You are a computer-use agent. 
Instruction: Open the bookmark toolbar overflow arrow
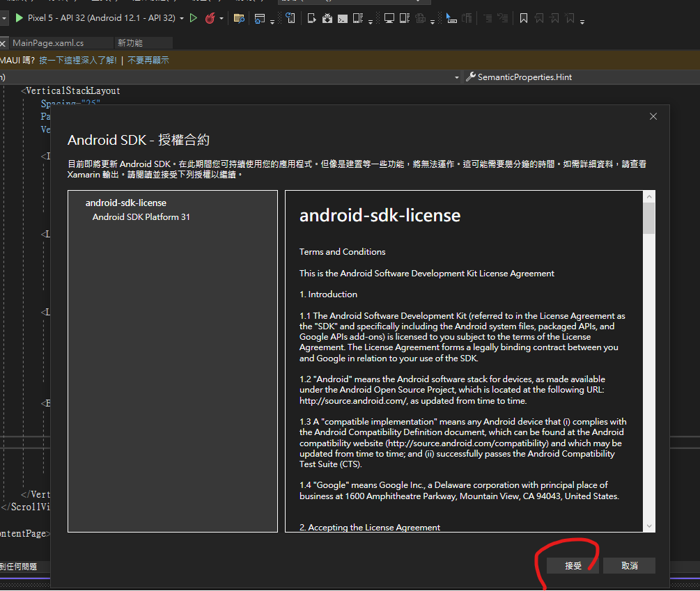[582, 22]
